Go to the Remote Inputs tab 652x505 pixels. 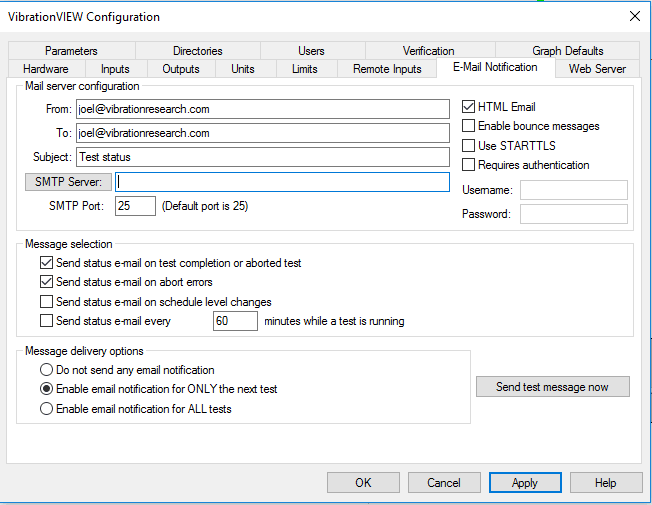(387, 69)
